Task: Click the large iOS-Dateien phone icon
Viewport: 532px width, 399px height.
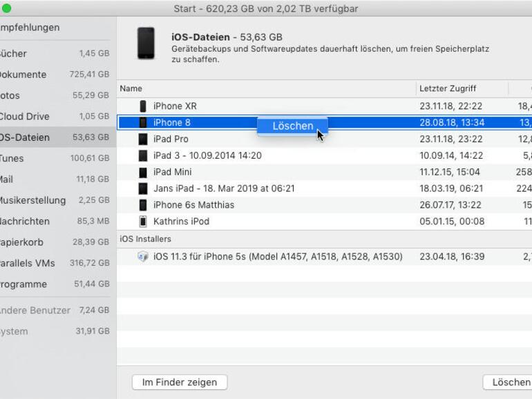Action: pyautogui.click(x=146, y=43)
